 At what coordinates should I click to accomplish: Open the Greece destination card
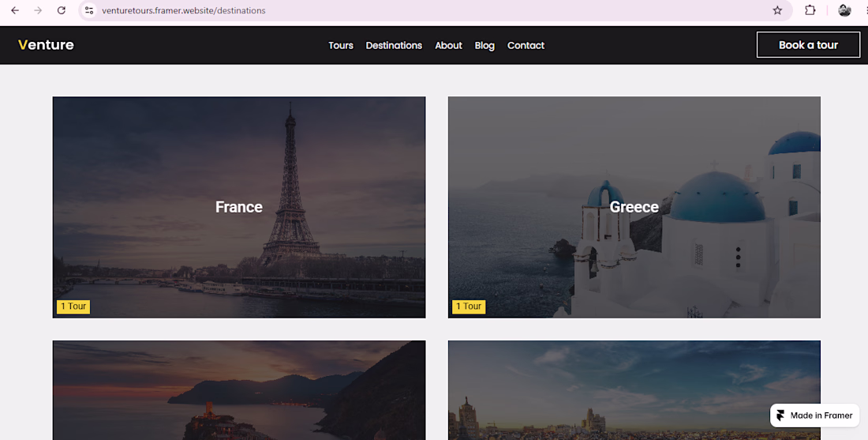634,207
